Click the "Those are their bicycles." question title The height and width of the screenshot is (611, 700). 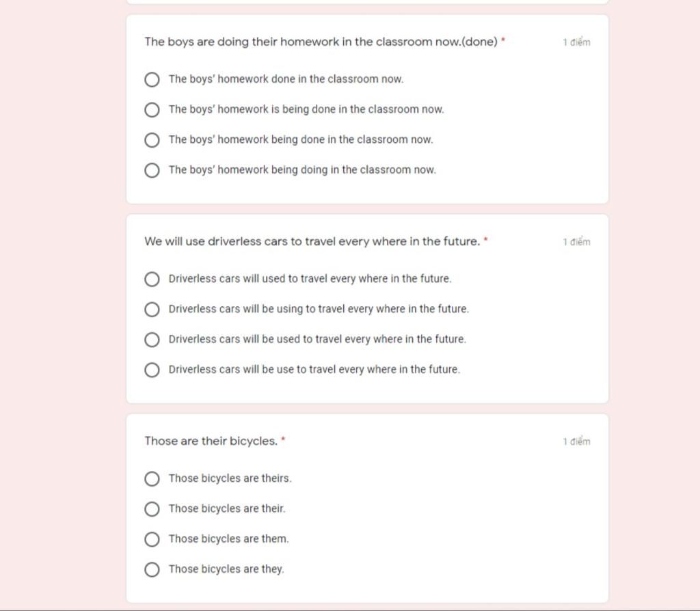(211, 441)
